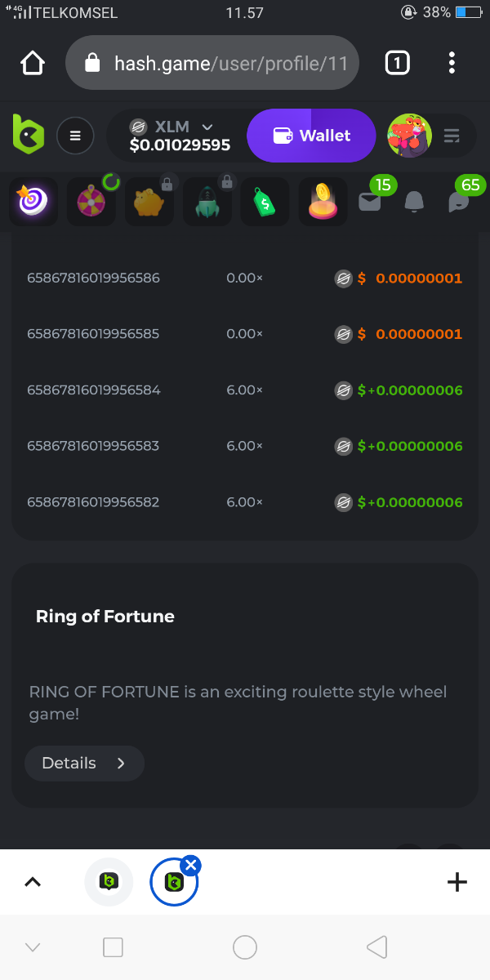Open the locked rocket bonus icon
Screen dimensions: 490x980
tap(207, 201)
